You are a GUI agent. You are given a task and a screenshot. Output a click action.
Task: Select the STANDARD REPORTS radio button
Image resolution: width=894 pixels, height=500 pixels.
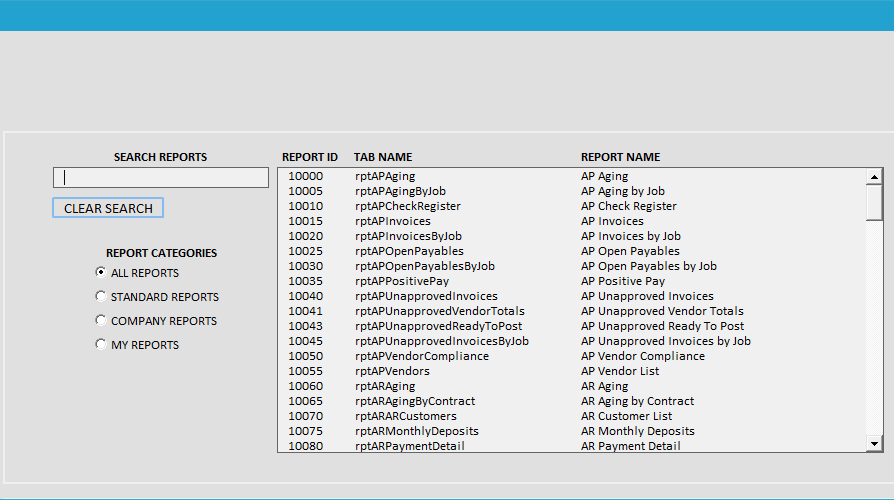pos(100,296)
